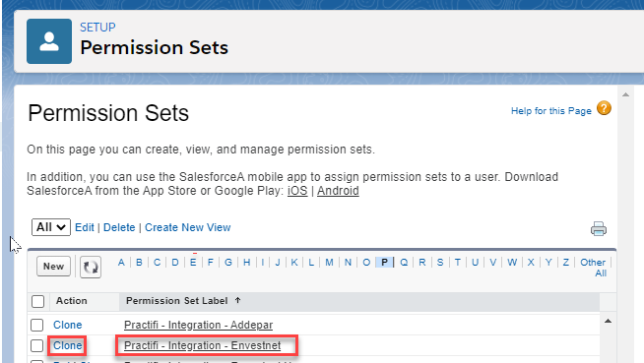644x363 pixels.
Task: Select the Other filter
Action: click(x=593, y=262)
